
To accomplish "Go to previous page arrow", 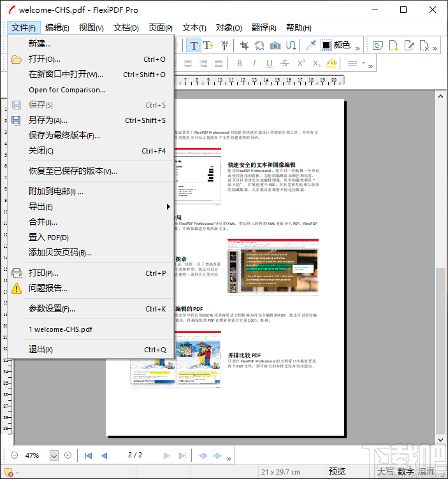I will [105, 456].
